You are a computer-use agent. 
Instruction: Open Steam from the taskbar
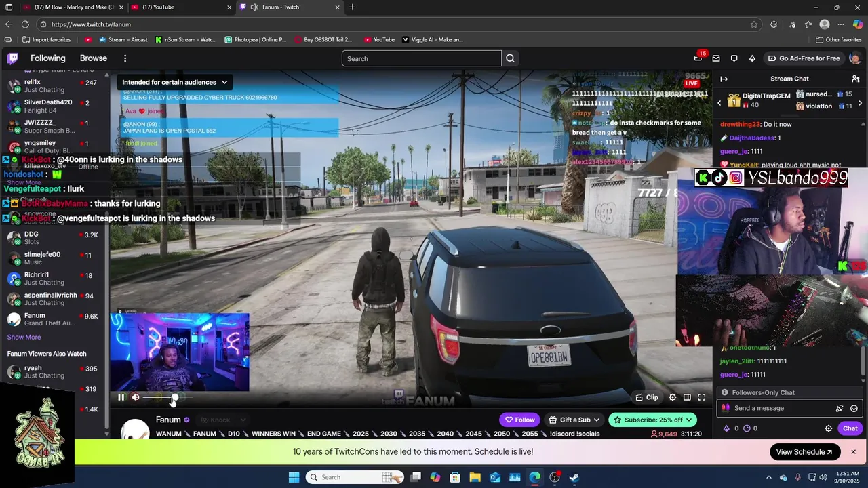pyautogui.click(x=574, y=477)
